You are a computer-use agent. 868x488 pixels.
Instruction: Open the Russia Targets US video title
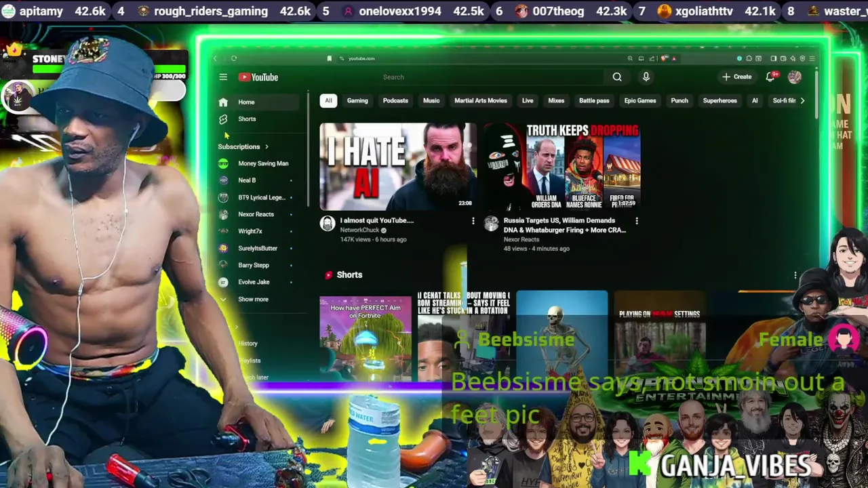(x=566, y=225)
